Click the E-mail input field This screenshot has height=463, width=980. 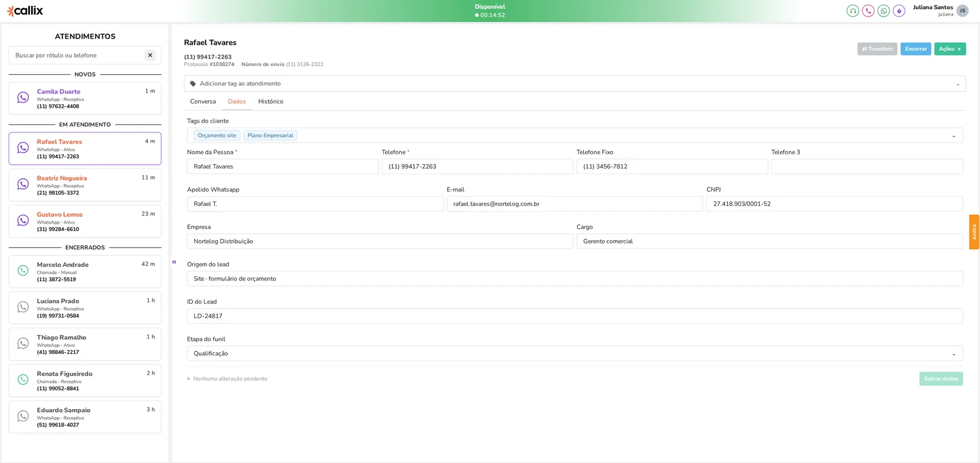pyautogui.click(x=575, y=204)
